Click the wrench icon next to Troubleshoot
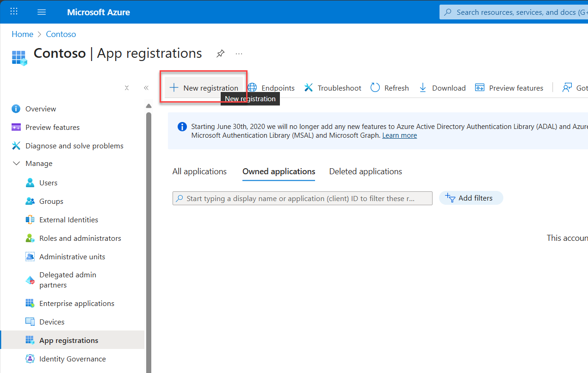588x373 pixels. pos(308,88)
